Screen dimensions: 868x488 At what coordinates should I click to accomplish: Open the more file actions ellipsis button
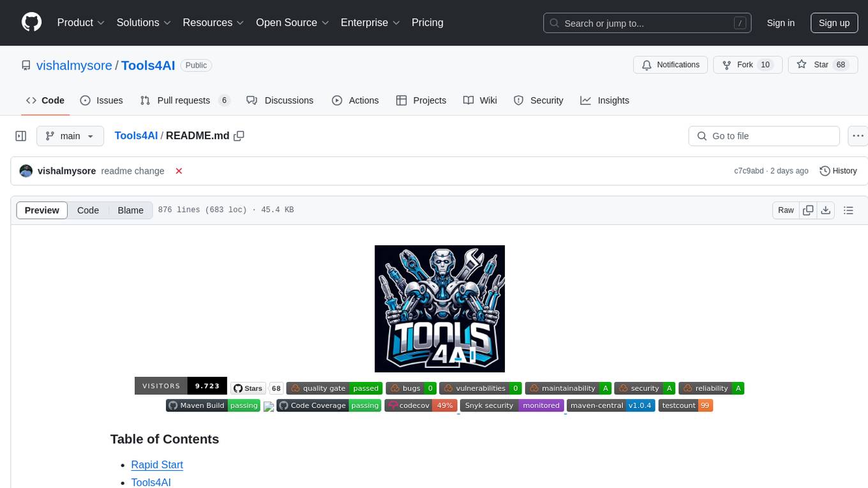(858, 136)
